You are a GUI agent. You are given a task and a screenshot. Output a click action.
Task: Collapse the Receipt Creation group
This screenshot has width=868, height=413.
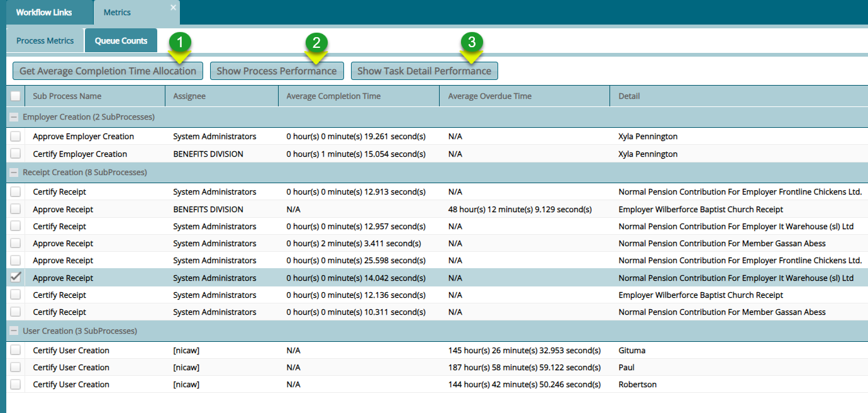14,172
